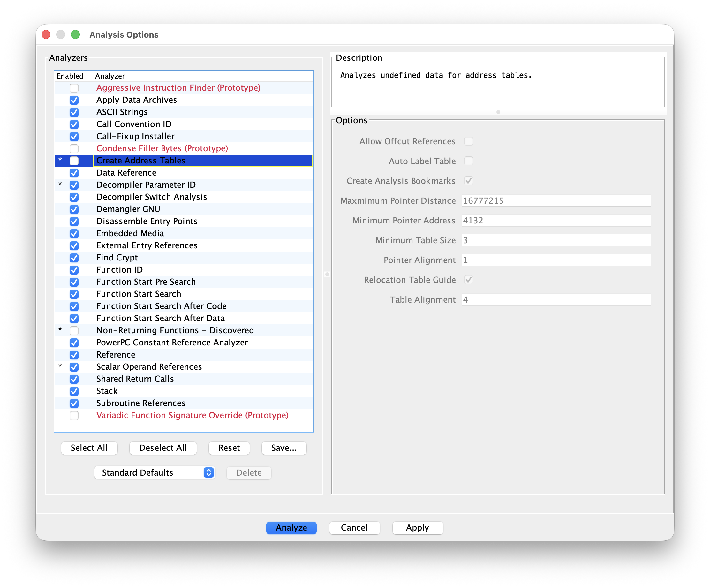Uncheck the Apply Data Archives analyzer
Image resolution: width=710 pixels, height=588 pixels.
(x=74, y=100)
